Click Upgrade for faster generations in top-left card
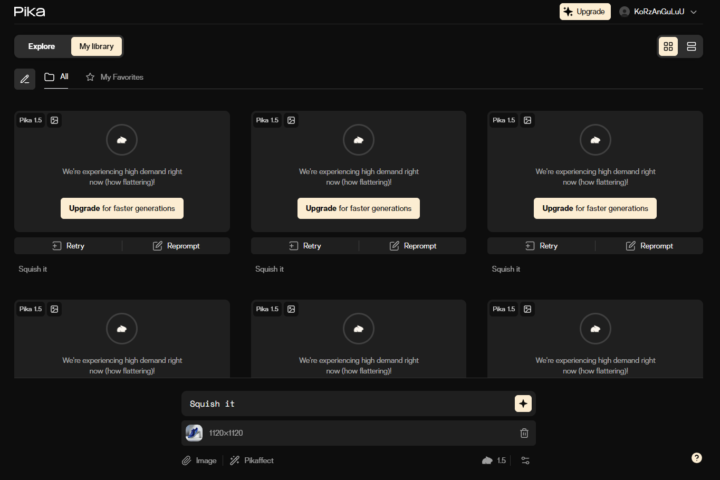The image size is (720, 480). click(x=122, y=209)
